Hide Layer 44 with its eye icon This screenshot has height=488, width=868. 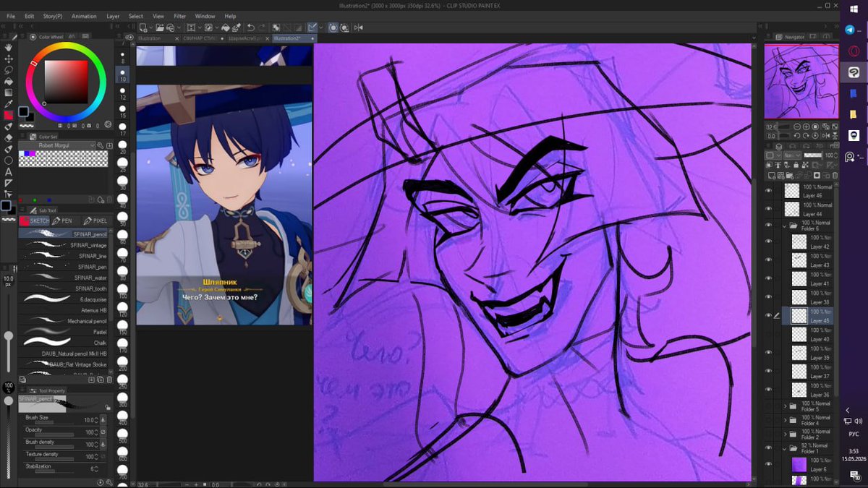point(769,209)
